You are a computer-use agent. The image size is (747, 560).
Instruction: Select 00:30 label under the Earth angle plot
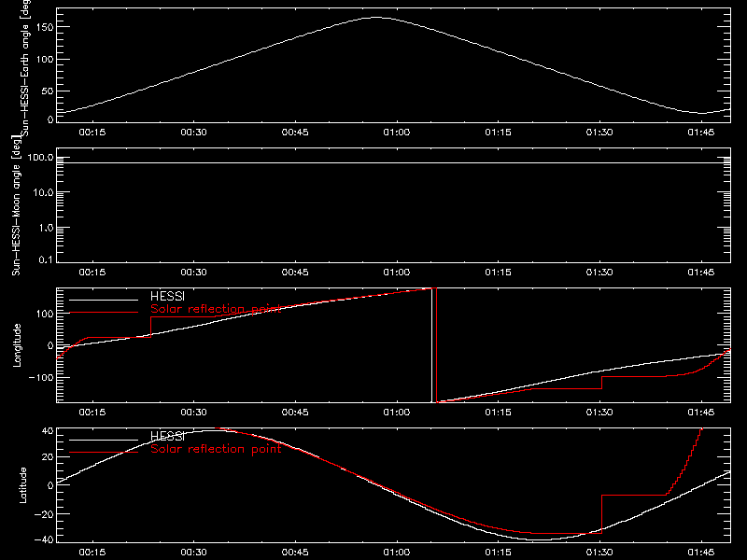(x=193, y=133)
